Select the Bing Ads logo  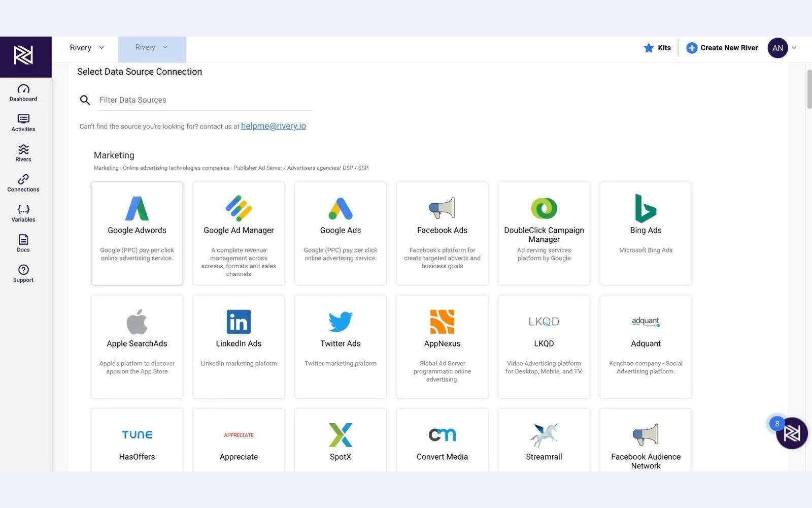646,208
